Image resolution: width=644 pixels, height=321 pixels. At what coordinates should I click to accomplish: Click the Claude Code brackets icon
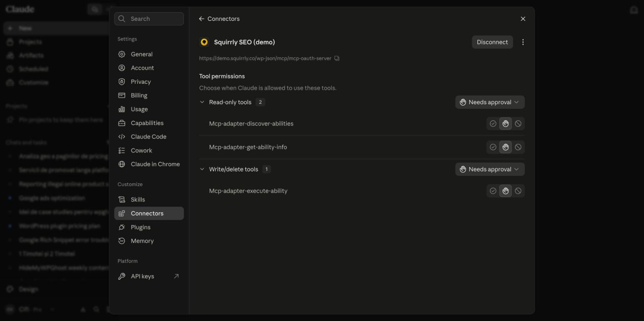coord(122,137)
